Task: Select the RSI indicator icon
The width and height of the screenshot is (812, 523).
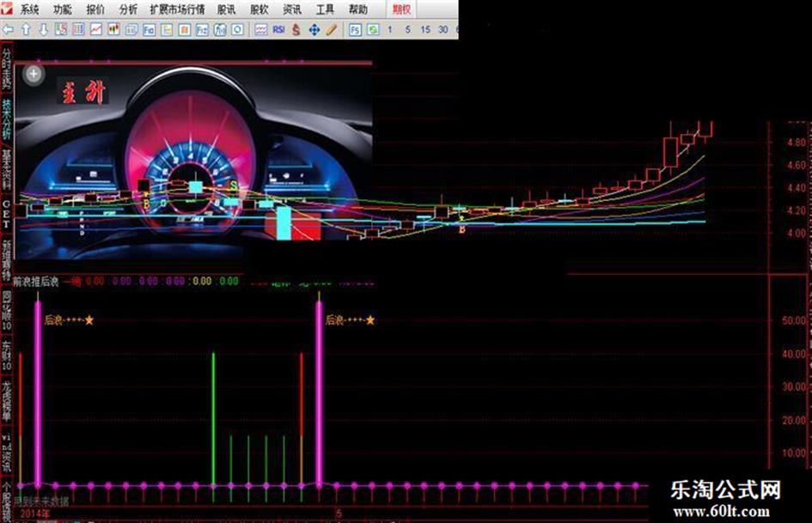Action: 278,29
